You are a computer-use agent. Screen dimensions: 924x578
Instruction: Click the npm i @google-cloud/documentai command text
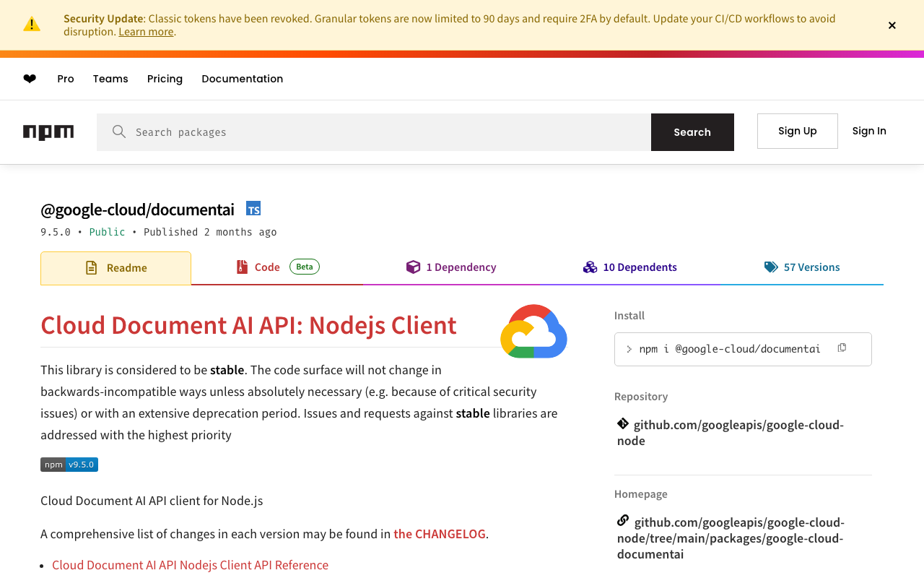(730, 349)
